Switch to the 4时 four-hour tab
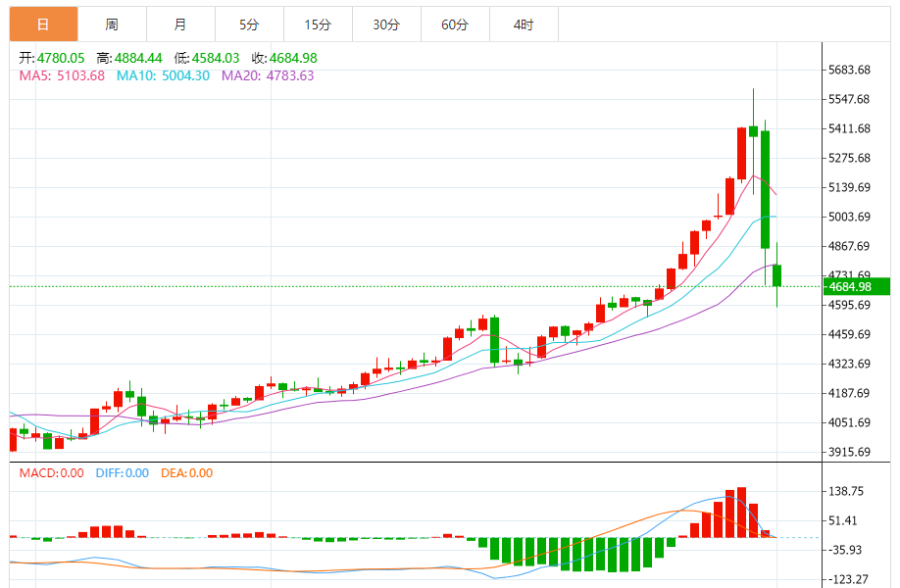Viewport: 900px width, 588px height. [x=524, y=24]
